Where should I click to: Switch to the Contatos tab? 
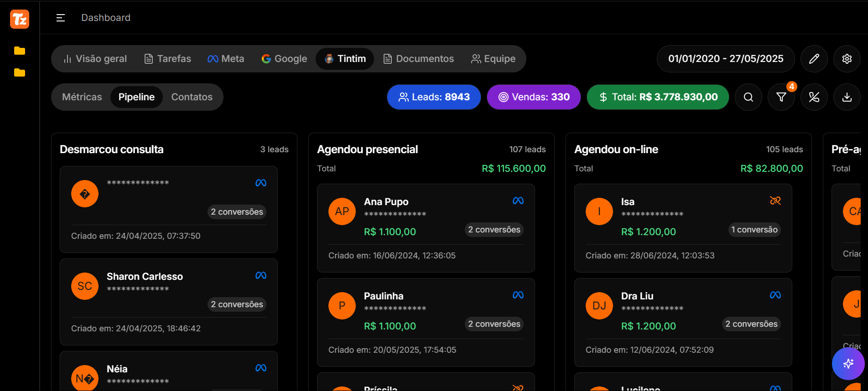click(x=192, y=97)
